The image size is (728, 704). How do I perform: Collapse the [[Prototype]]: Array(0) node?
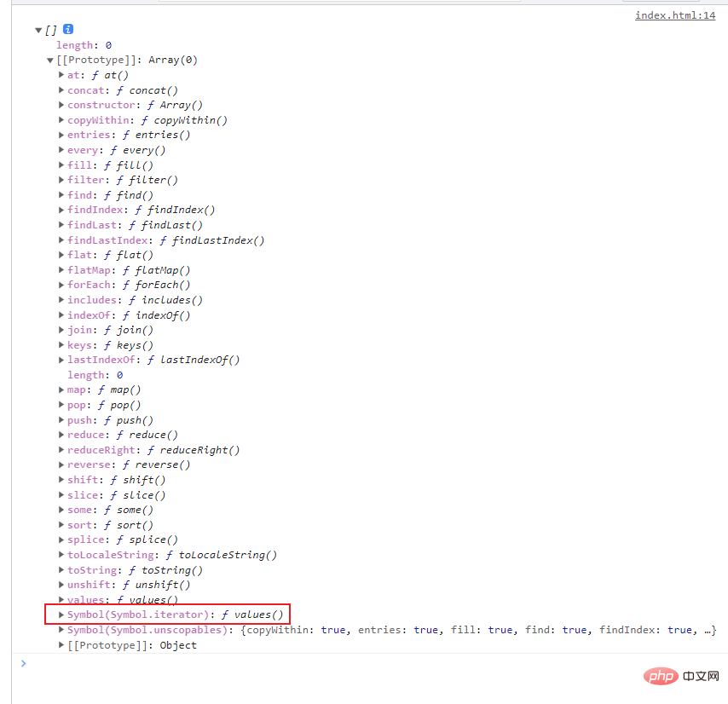coord(50,61)
